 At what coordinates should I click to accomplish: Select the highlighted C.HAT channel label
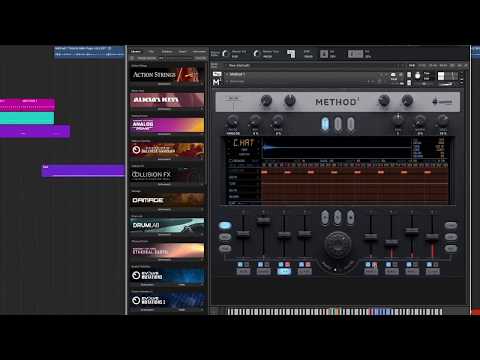[284, 271]
